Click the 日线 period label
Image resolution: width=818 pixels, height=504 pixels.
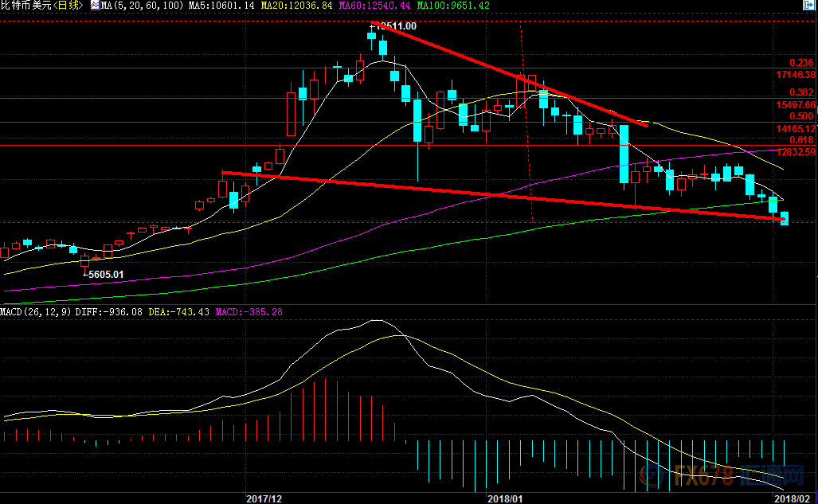click(68, 6)
